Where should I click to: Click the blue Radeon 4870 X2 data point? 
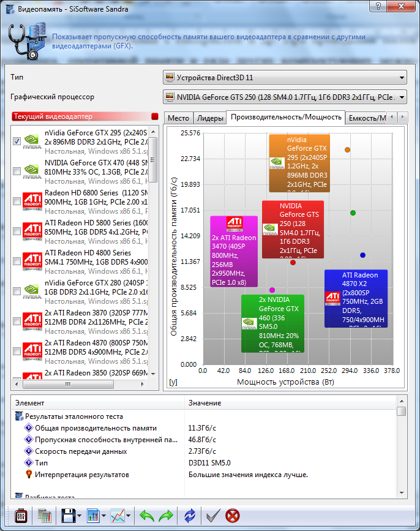(x=362, y=255)
